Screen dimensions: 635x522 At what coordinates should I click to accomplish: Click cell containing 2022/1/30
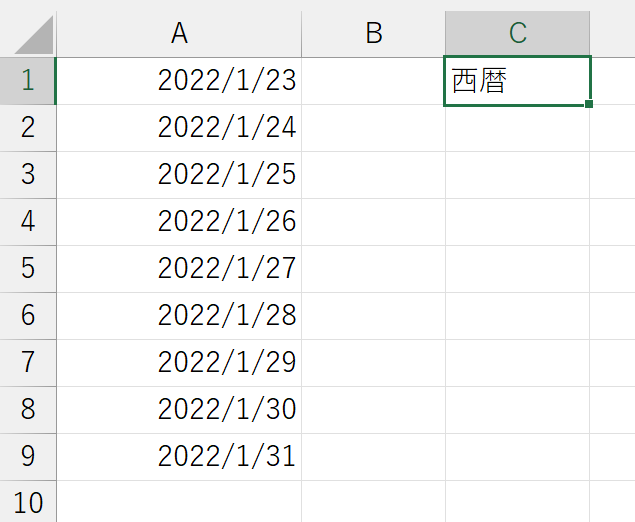pos(179,410)
